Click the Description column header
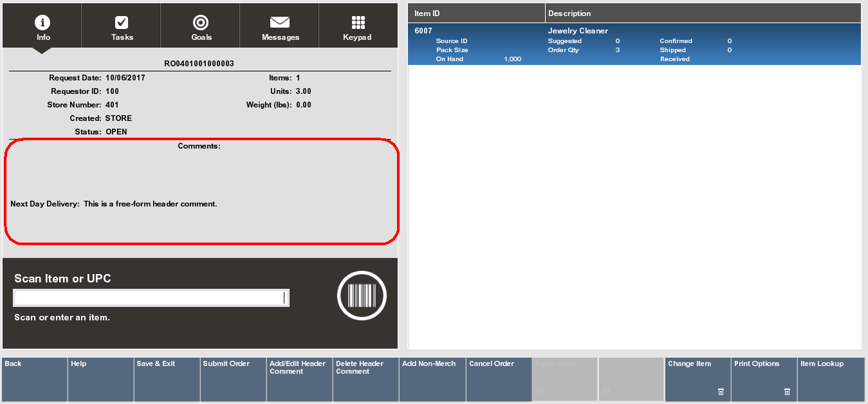This screenshot has height=404, width=868. [703, 14]
